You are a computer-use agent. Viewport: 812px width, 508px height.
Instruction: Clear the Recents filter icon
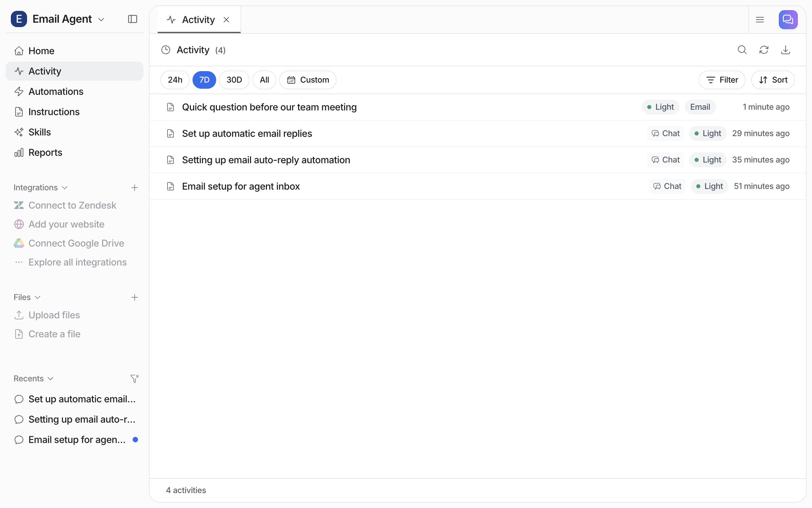(x=135, y=379)
